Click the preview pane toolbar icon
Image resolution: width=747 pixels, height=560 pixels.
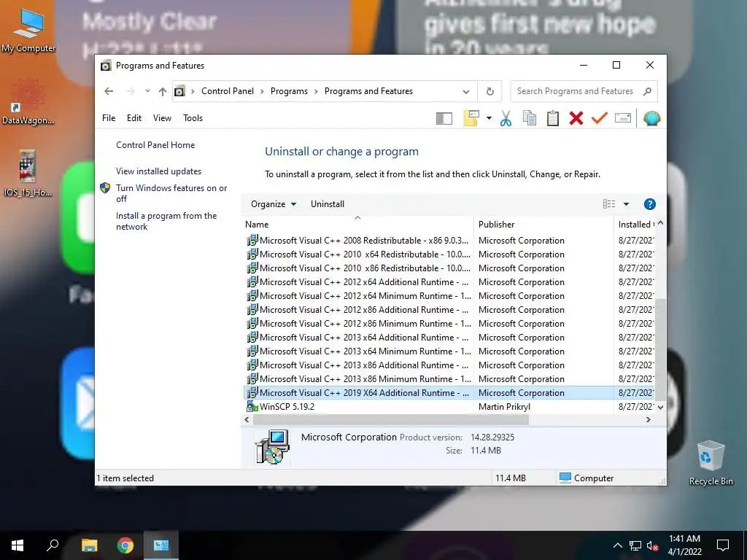tap(444, 118)
